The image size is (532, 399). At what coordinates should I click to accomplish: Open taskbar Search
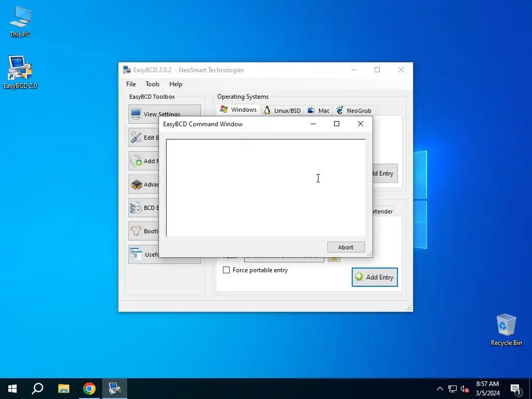[x=37, y=389]
